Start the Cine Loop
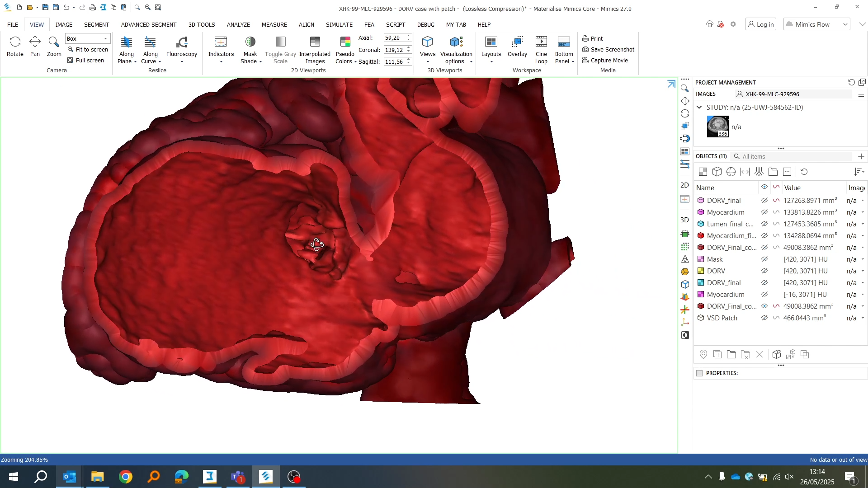 pyautogui.click(x=541, y=50)
